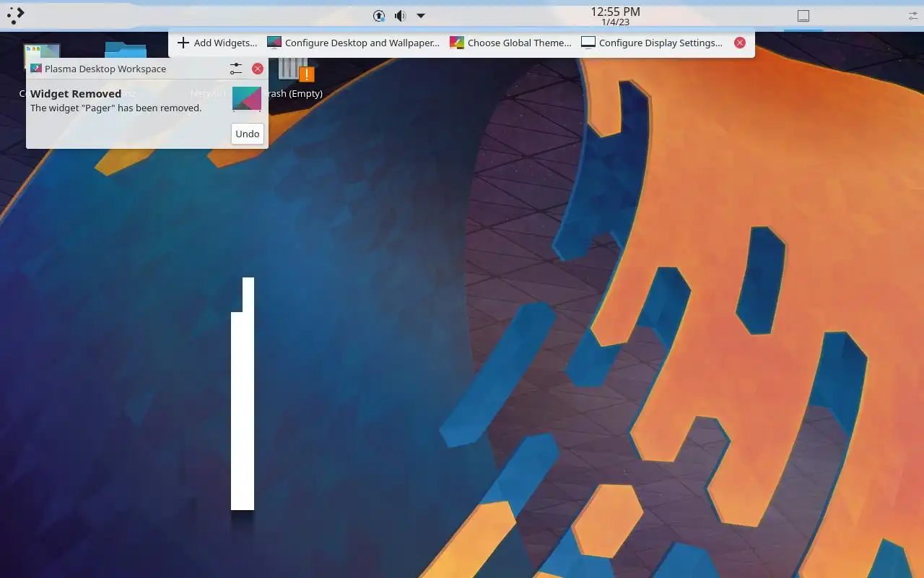Click the orange warning emblem on Trash
Screen dimensions: 924x578
[x=307, y=74]
